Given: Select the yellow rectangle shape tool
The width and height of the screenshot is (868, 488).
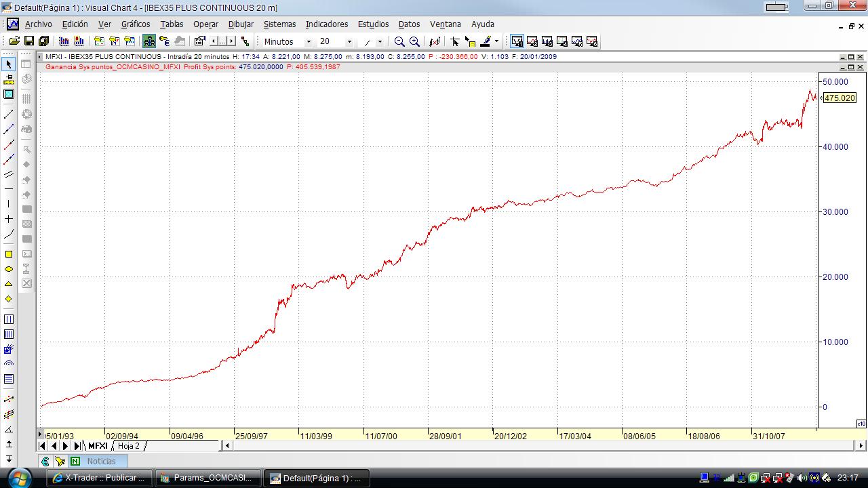Looking at the screenshot, I should 9,254.
